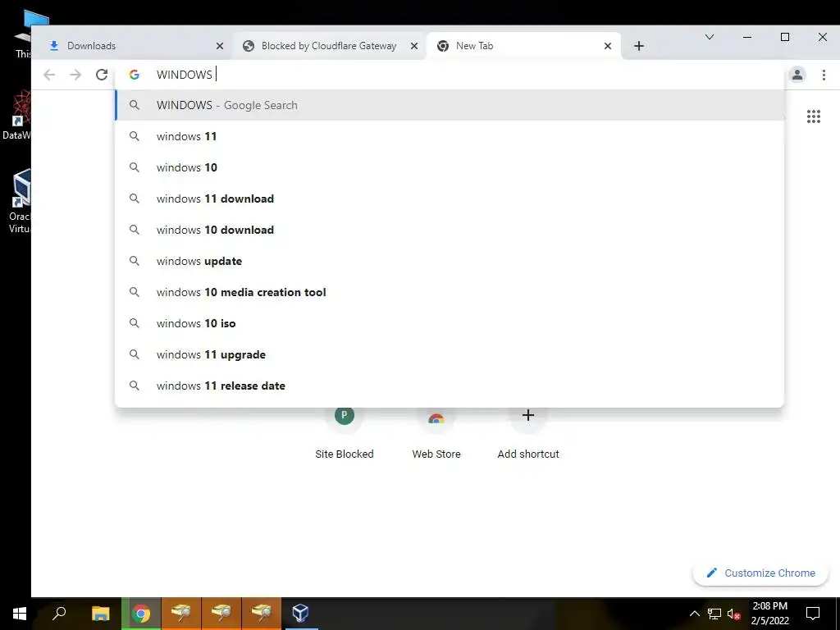Show hidden system tray icons
Image resolution: width=840 pixels, height=630 pixels.
(694, 614)
